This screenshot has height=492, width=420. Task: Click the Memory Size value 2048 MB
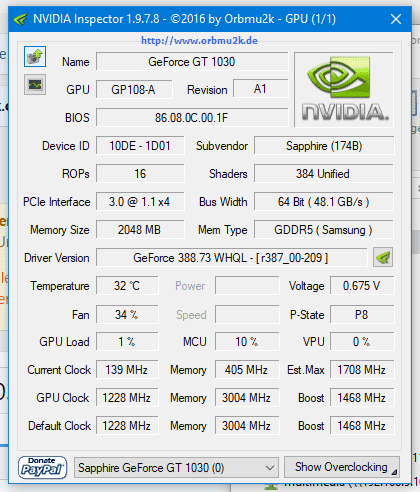pyautogui.click(x=140, y=229)
